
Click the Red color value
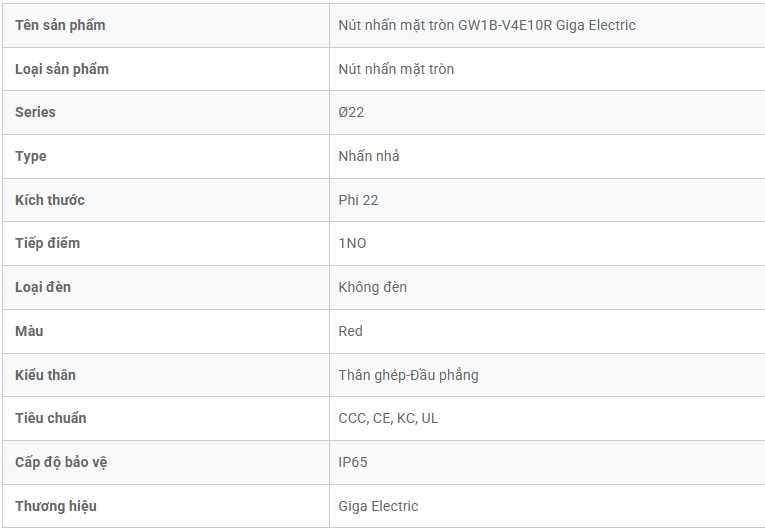coord(351,331)
